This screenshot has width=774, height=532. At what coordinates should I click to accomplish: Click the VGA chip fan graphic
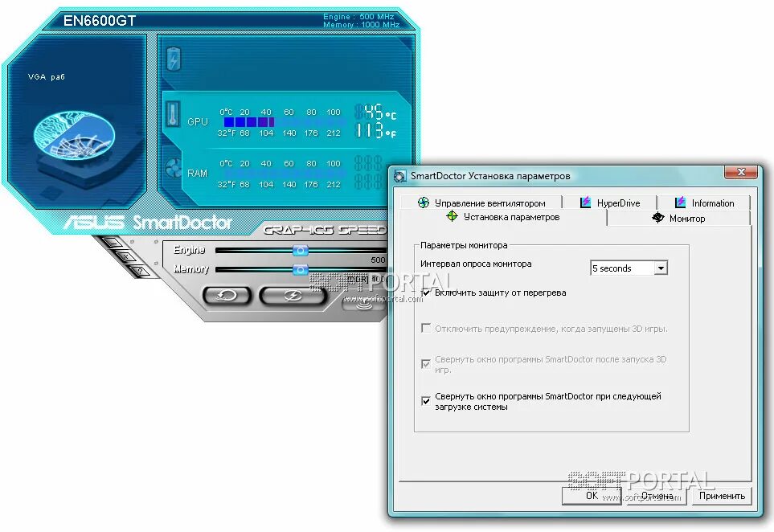74,133
